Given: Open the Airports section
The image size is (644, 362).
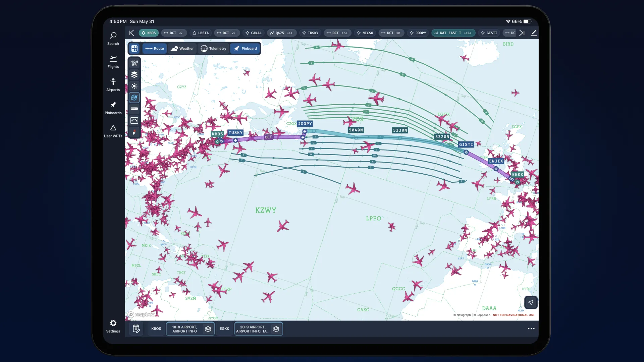Looking at the screenshot, I should (113, 85).
